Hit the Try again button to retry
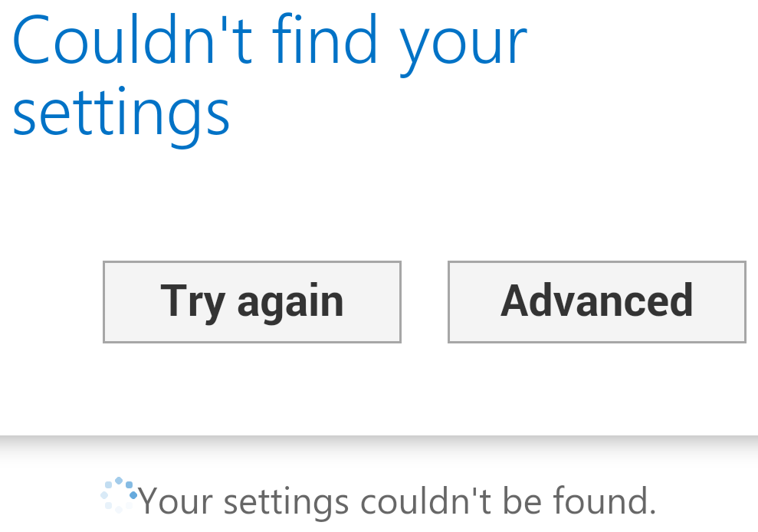Screen dimensions: 758x532 (x=251, y=301)
